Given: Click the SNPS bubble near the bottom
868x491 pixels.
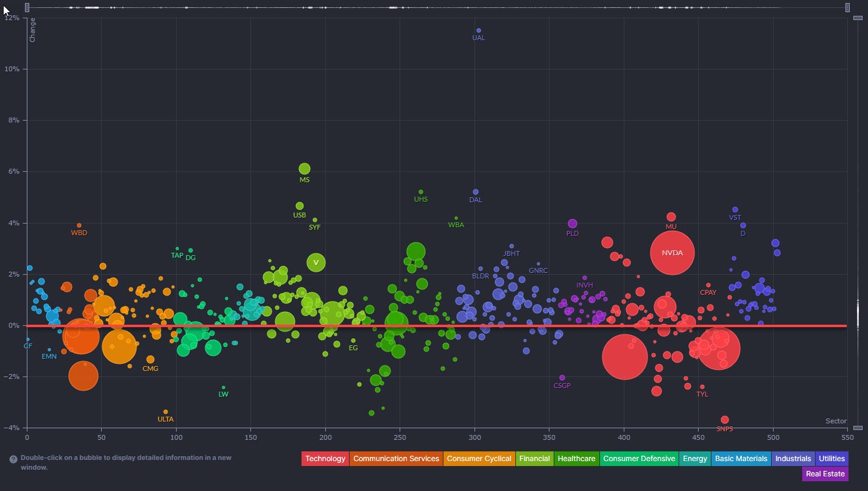Looking at the screenshot, I should coord(725,420).
